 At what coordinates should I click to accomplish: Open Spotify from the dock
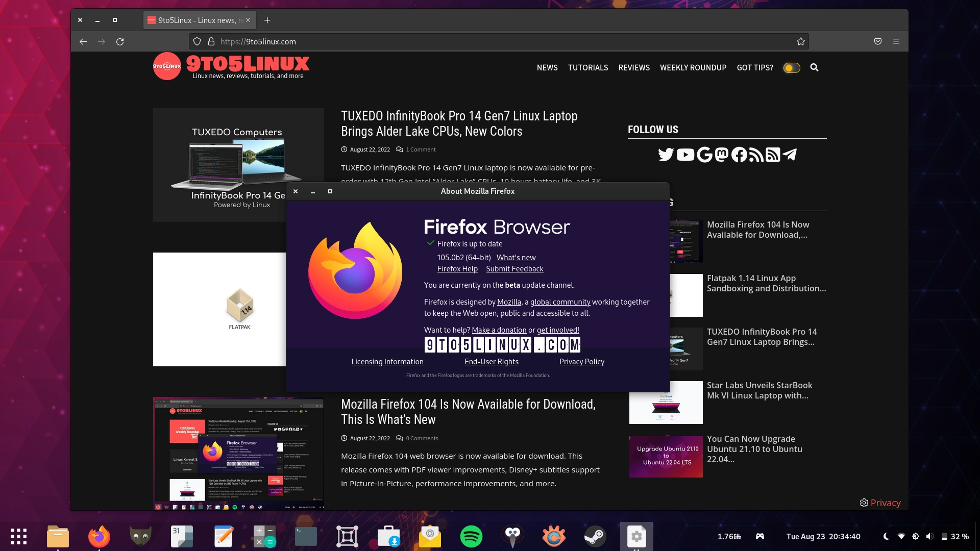(x=472, y=536)
